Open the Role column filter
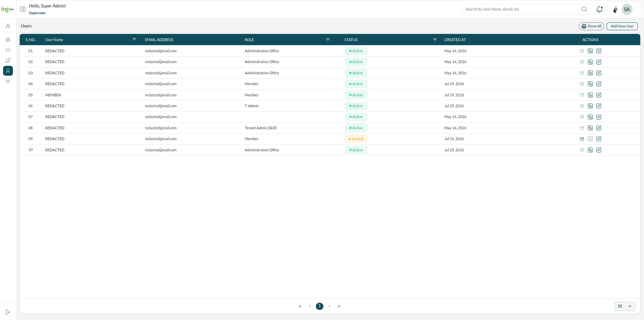Image resolution: width=644 pixels, height=320 pixels. coord(328,39)
